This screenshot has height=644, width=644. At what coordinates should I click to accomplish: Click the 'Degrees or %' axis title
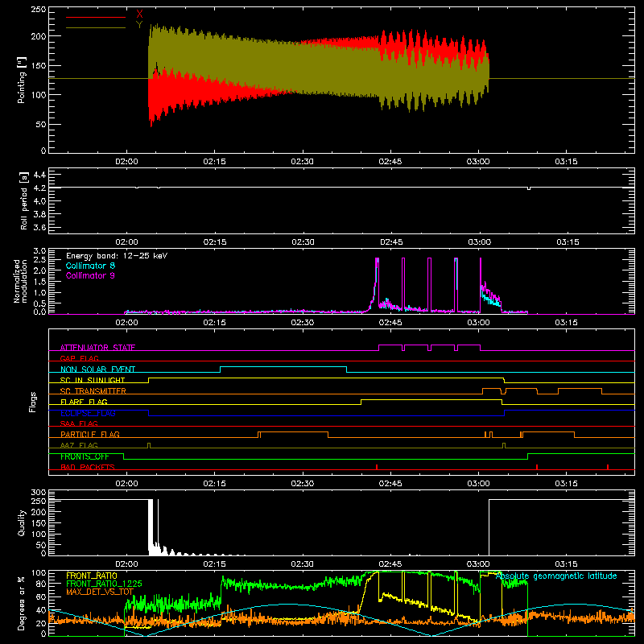point(22,604)
